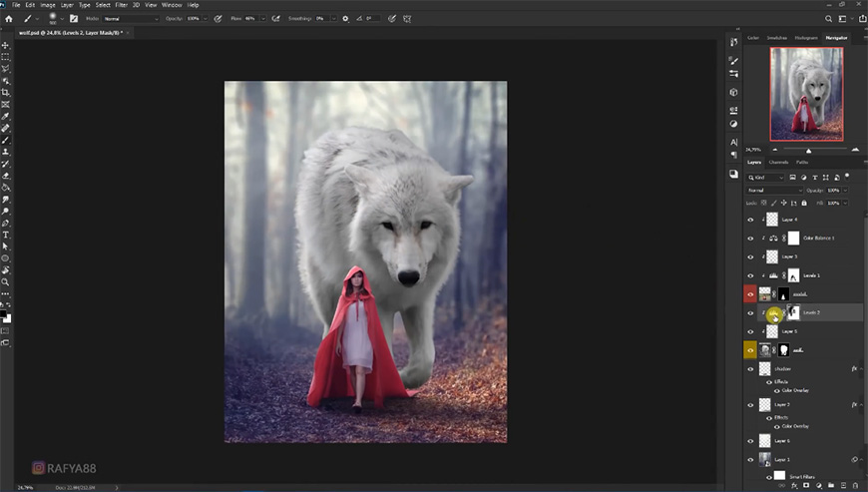Screen dimensions: 868x492
Task: Click the Levels 2 layer mask thumbnail
Action: click(794, 312)
